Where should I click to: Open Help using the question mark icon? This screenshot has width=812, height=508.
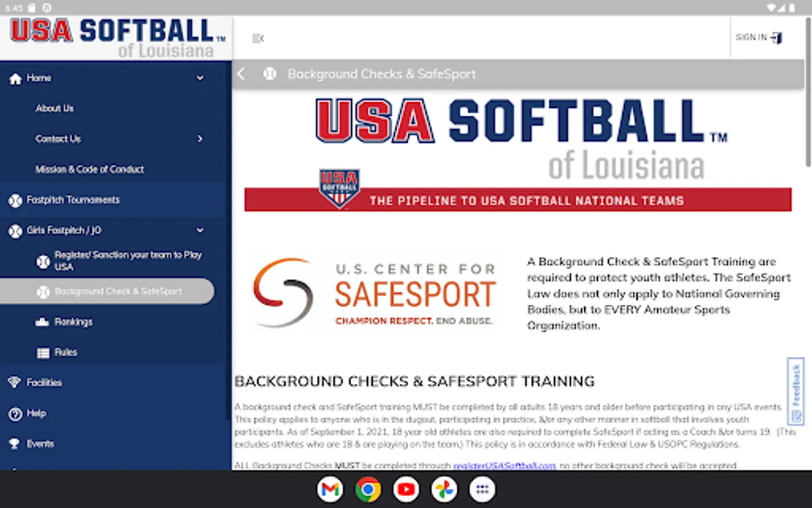point(15,413)
